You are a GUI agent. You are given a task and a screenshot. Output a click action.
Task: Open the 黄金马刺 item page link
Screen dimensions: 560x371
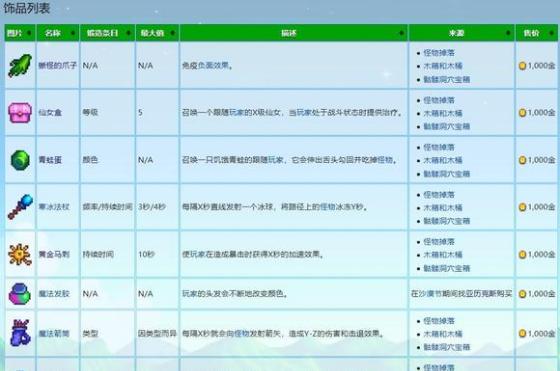click(54, 254)
